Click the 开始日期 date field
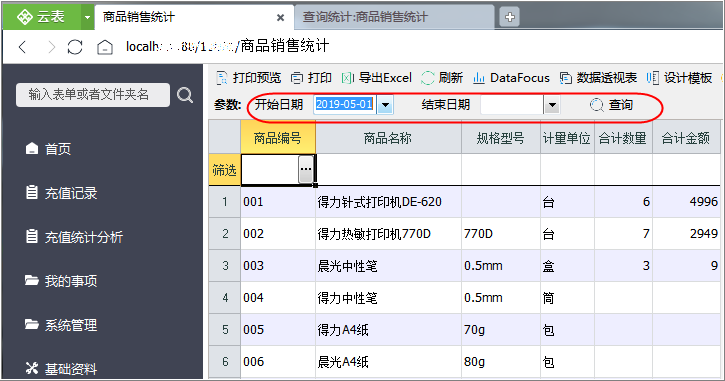The height and width of the screenshot is (381, 725). (x=344, y=104)
